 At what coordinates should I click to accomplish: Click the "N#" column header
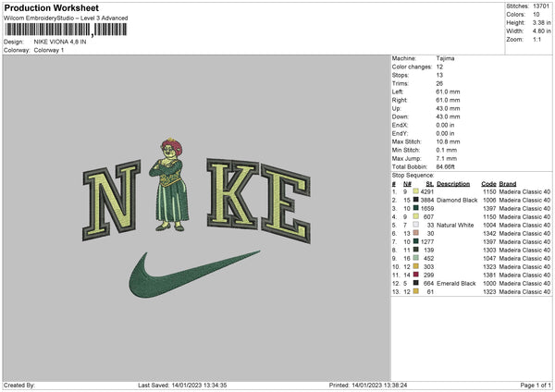(x=407, y=184)
